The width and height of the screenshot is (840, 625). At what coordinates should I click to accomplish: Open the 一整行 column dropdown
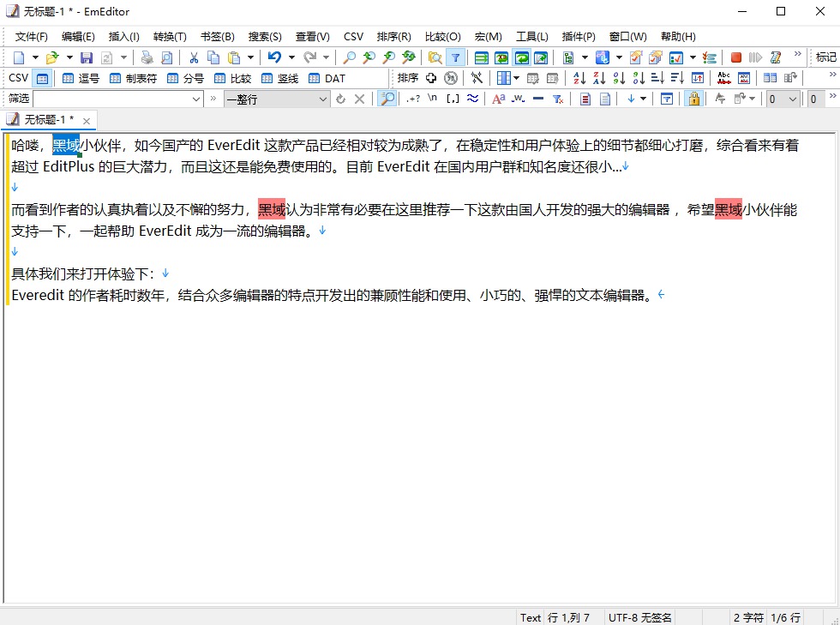322,99
